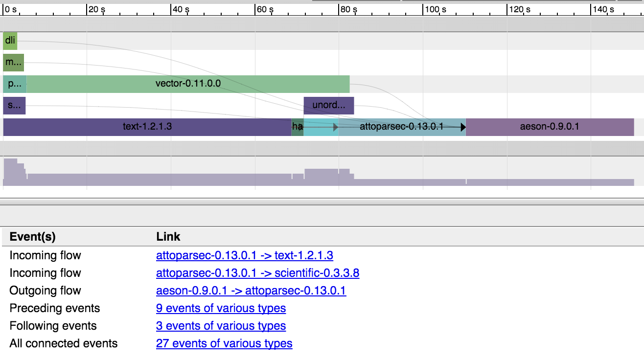Click the small ha slice
The image size is (644, 361).
coord(298,127)
